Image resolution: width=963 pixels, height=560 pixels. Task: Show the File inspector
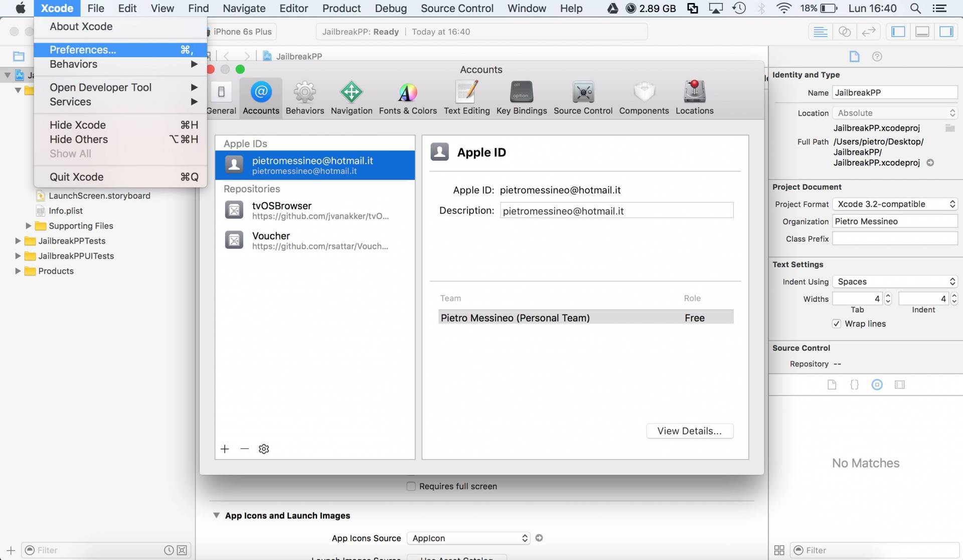[854, 56]
